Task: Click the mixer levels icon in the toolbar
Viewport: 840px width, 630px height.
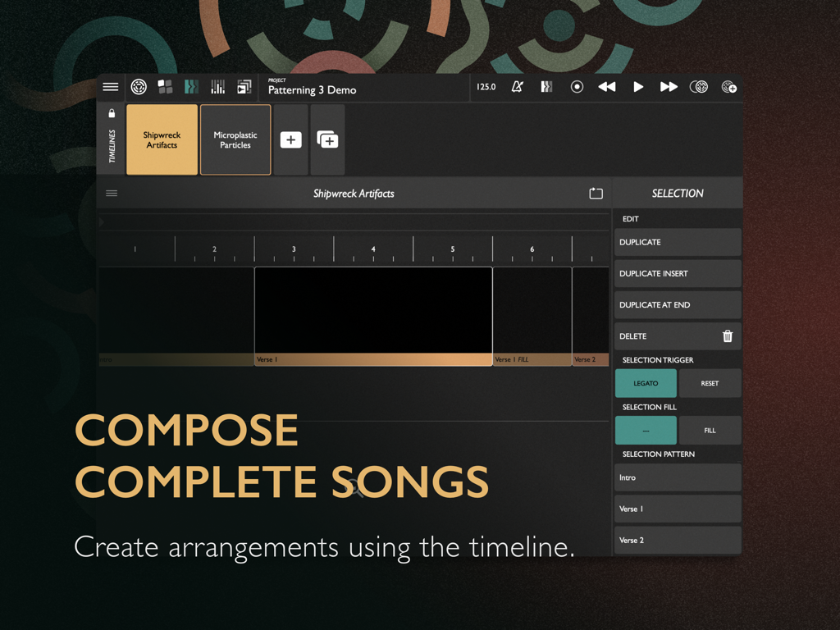Action: pyautogui.click(x=217, y=86)
